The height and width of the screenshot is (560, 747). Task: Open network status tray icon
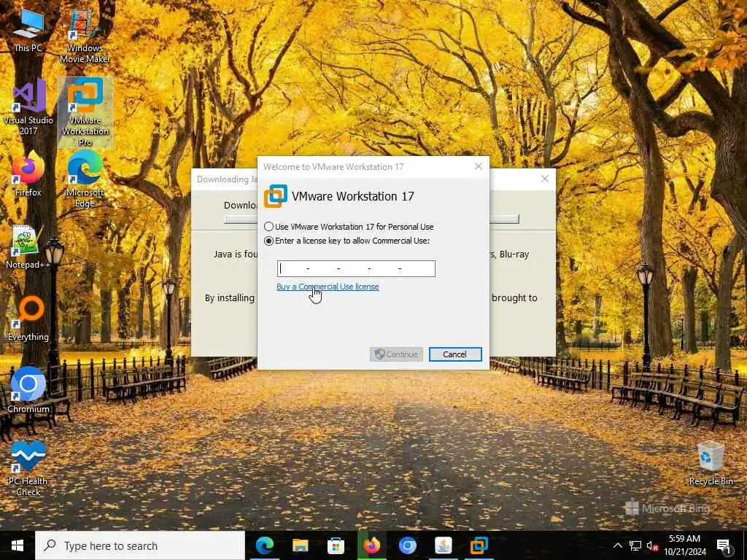(635, 545)
